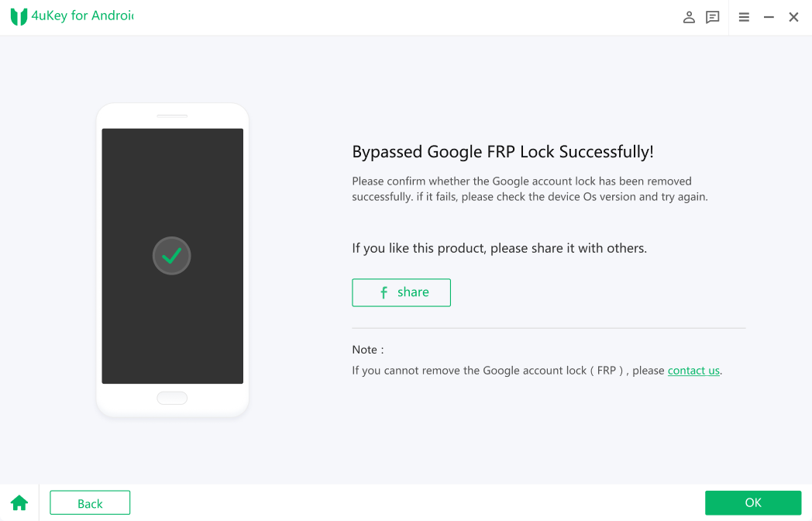Screen dimensions: 812x521
Task: Open the hamburger menu in title bar
Action: pyautogui.click(x=744, y=17)
